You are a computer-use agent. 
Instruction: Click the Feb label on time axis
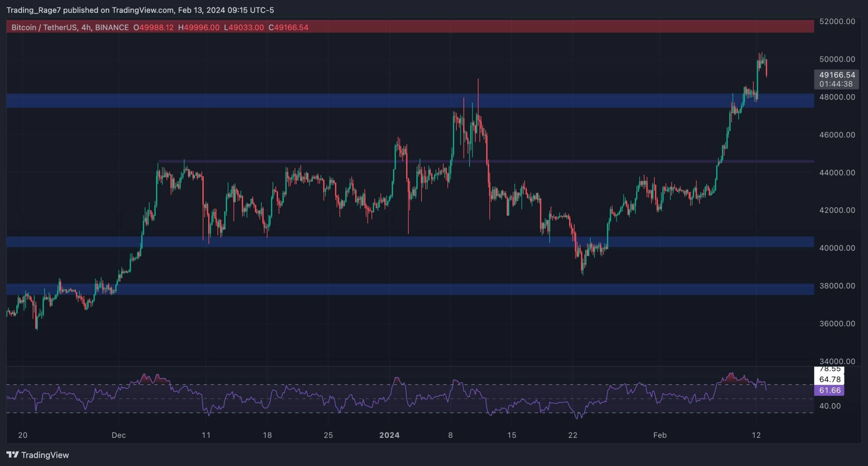660,435
